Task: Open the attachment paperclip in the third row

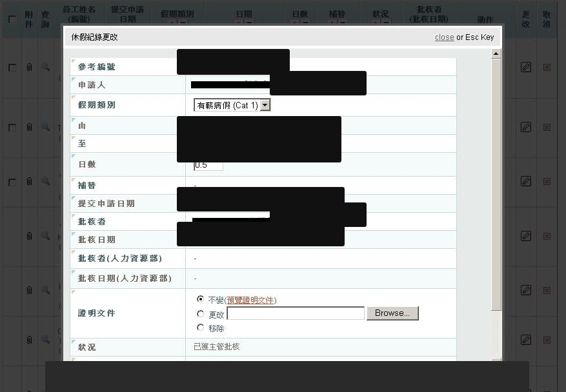Action: [x=29, y=181]
